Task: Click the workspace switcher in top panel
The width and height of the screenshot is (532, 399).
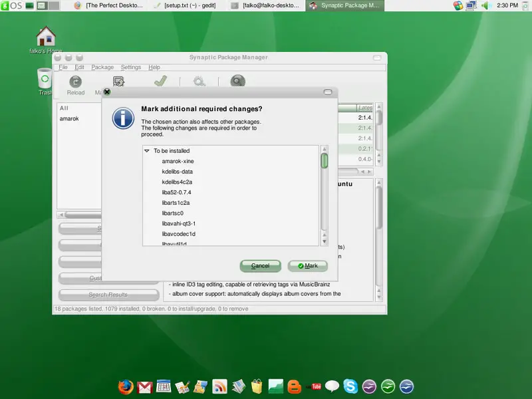Action: 47,5
